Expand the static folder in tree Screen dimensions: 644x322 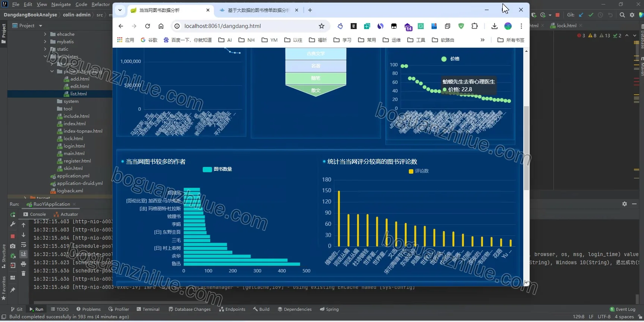45,49
